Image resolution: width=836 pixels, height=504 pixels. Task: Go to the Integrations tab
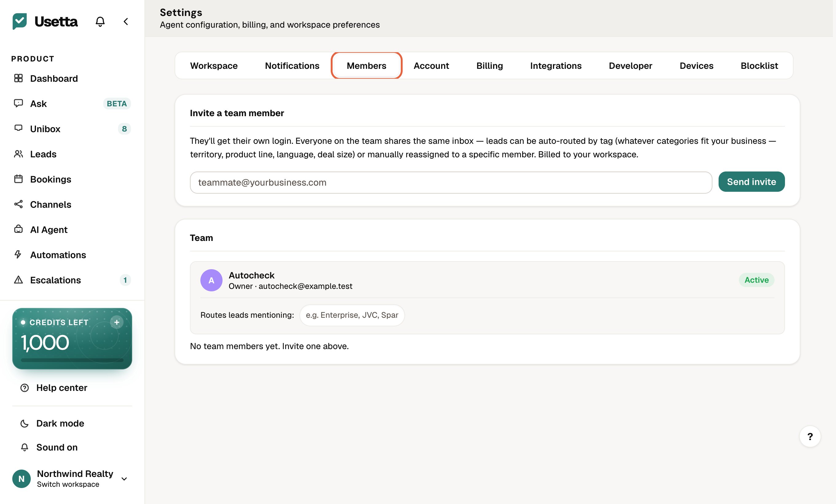555,66
